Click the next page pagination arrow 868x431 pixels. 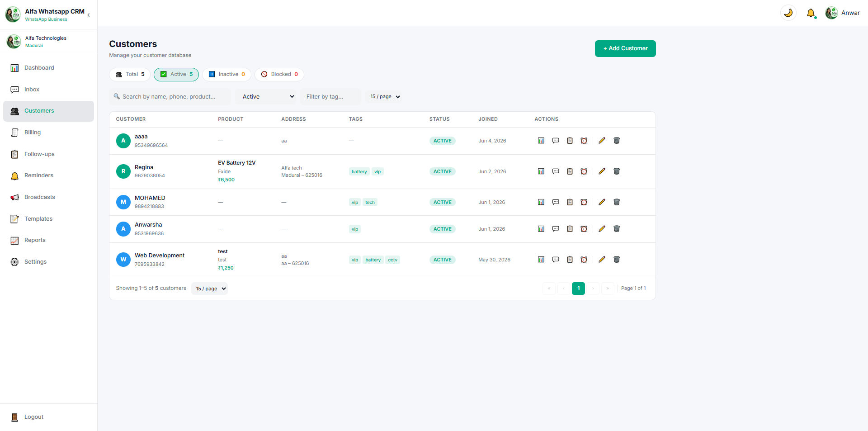point(593,289)
